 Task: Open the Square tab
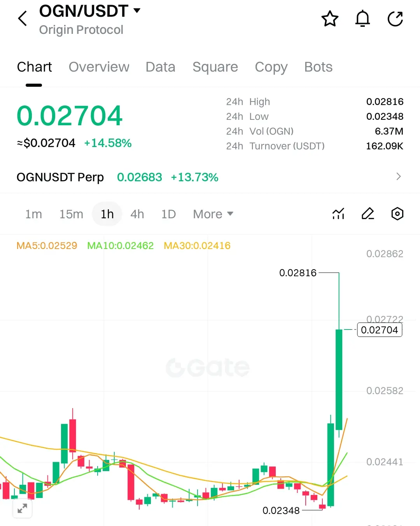coord(215,67)
